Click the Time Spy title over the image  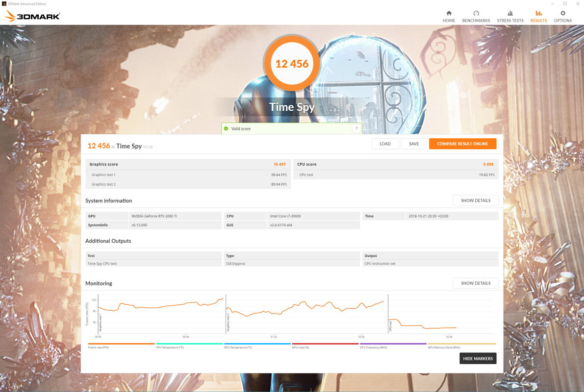coord(292,107)
